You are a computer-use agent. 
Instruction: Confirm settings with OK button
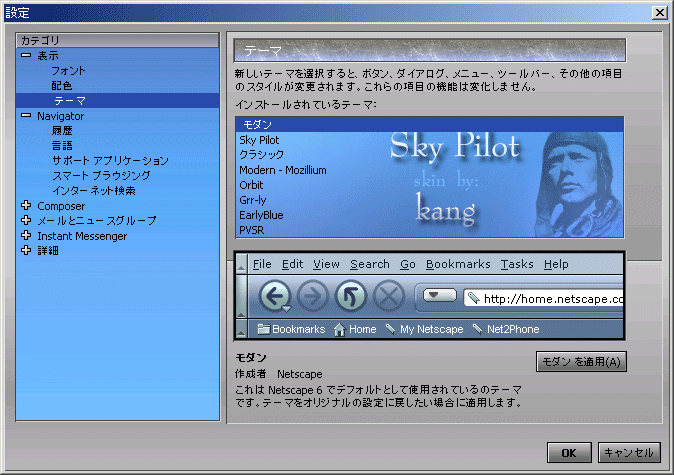click(x=569, y=453)
